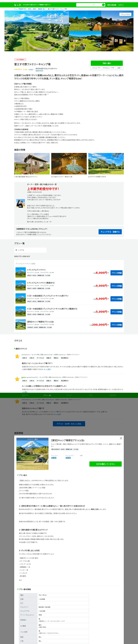Click the ネット予約OK badge
This screenshot has height=644, width=138.
click(x=20, y=59)
